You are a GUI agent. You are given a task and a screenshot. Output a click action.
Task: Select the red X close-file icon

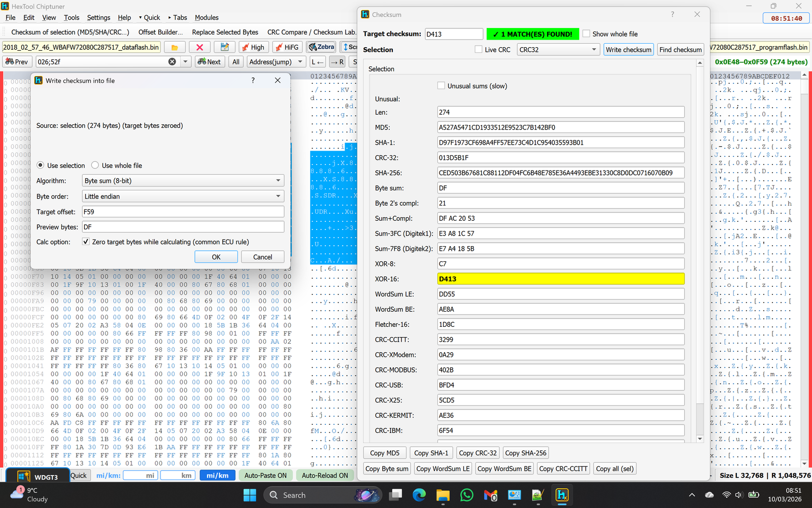coord(199,47)
